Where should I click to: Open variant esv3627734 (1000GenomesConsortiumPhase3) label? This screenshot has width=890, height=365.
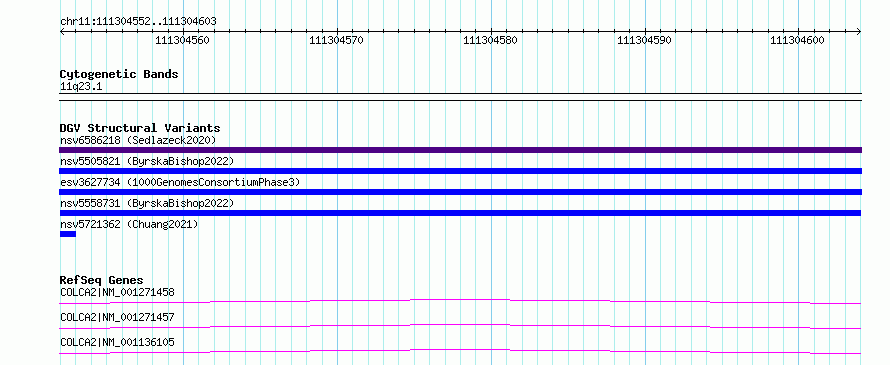point(180,182)
